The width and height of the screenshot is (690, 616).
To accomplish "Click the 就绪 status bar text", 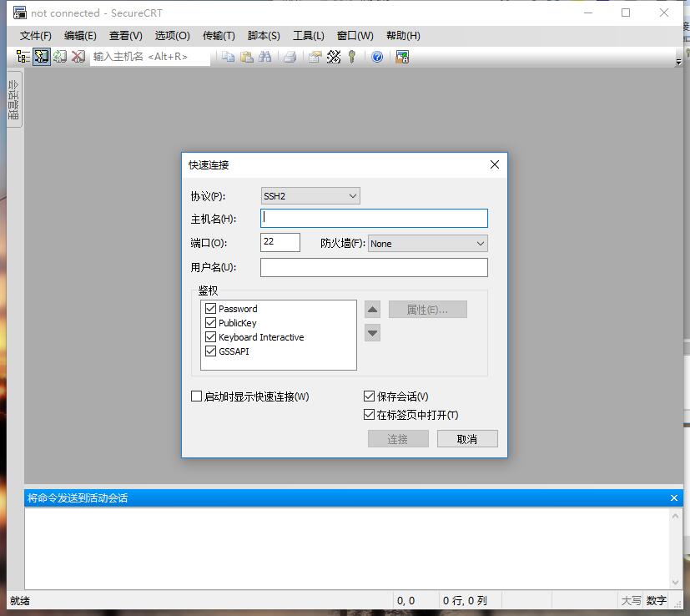I will point(20,601).
